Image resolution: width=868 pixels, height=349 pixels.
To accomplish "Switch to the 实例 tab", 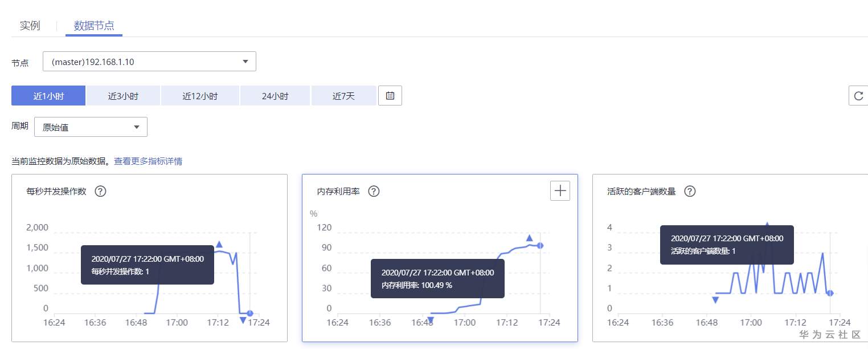I will point(30,26).
